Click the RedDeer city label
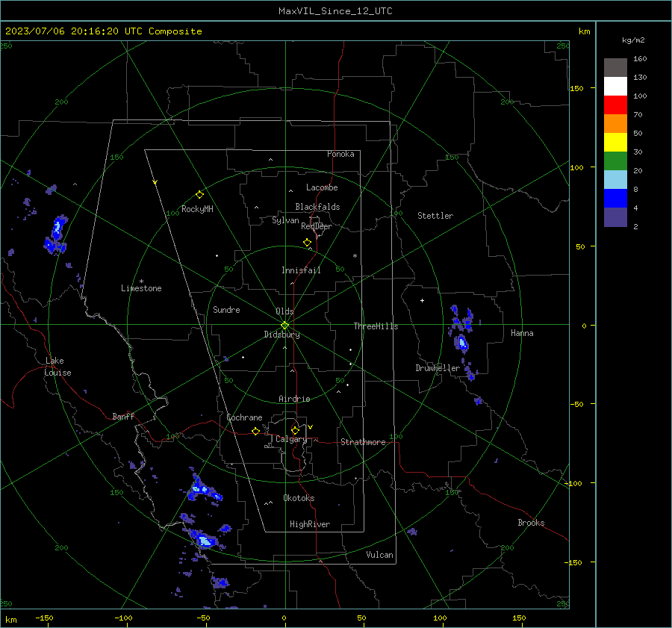The image size is (672, 628). pyautogui.click(x=317, y=226)
